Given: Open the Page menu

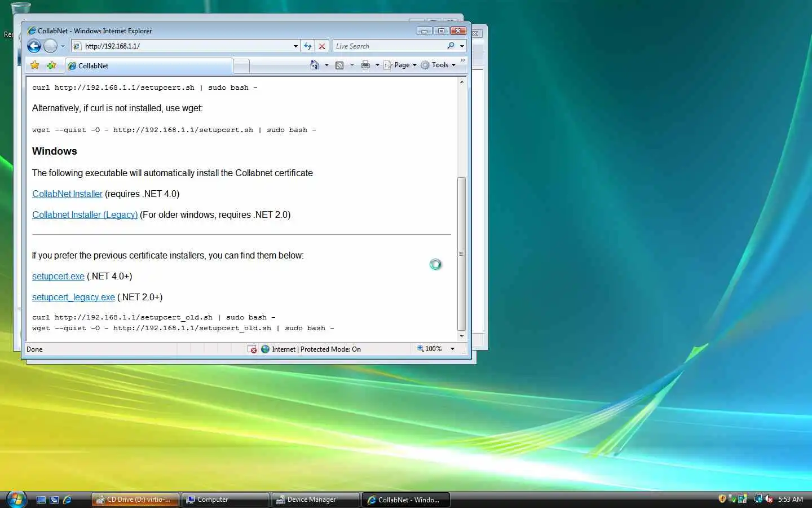Looking at the screenshot, I should point(400,65).
